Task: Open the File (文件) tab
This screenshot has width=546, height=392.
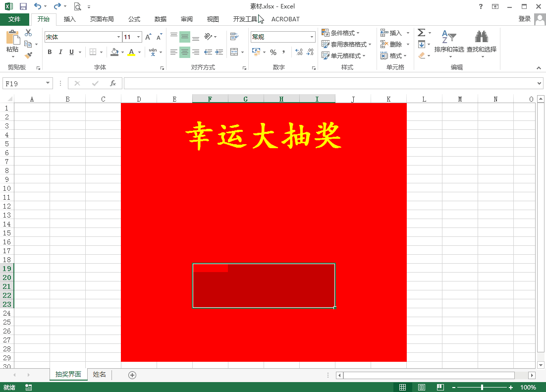Action: 14,19
